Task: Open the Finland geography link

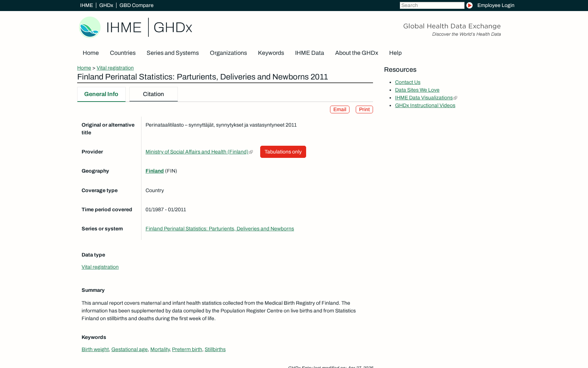Action: 154,171
